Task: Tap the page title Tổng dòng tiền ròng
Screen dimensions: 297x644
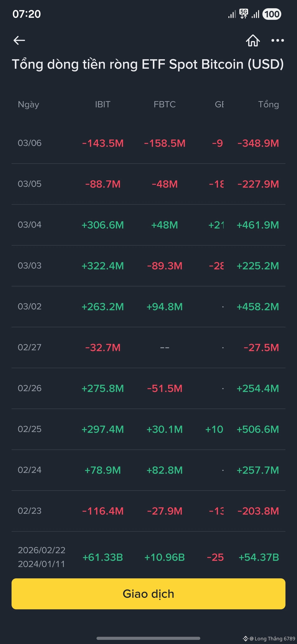Action: click(75, 64)
